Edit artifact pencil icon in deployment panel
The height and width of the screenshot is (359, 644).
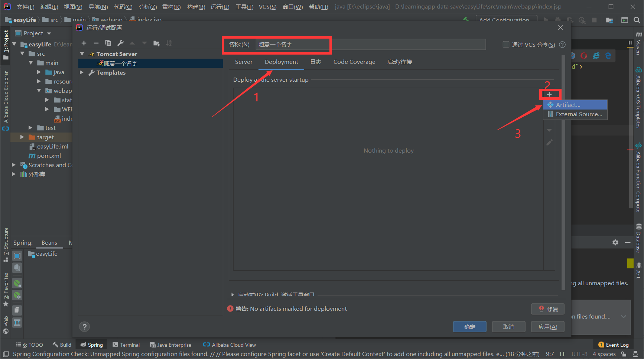pos(549,143)
